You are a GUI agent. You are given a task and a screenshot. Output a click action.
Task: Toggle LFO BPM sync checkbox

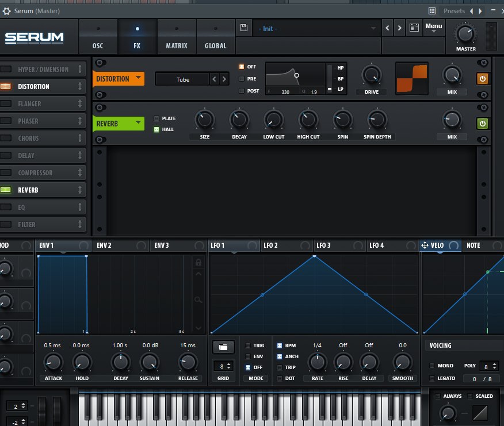280,346
